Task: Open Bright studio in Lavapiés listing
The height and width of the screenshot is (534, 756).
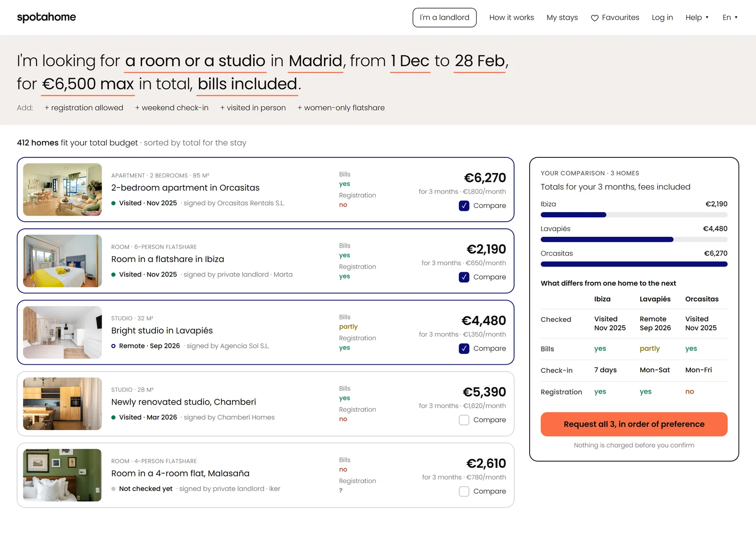Action: 162,330
